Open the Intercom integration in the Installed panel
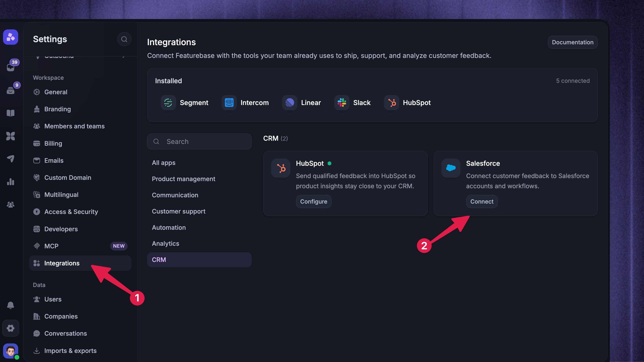Image resolution: width=644 pixels, height=362 pixels. (245, 103)
